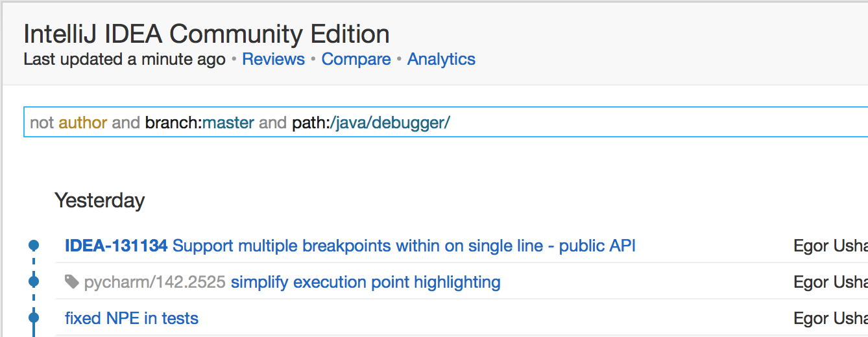Open issue IDEA-131134

click(116, 246)
